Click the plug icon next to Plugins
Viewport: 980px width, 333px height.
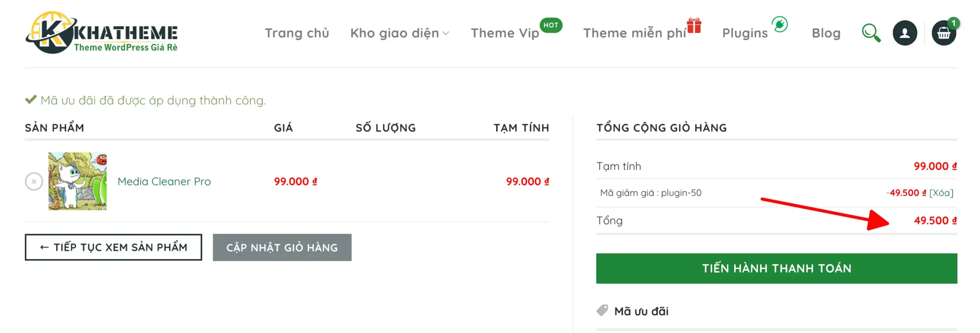click(779, 25)
